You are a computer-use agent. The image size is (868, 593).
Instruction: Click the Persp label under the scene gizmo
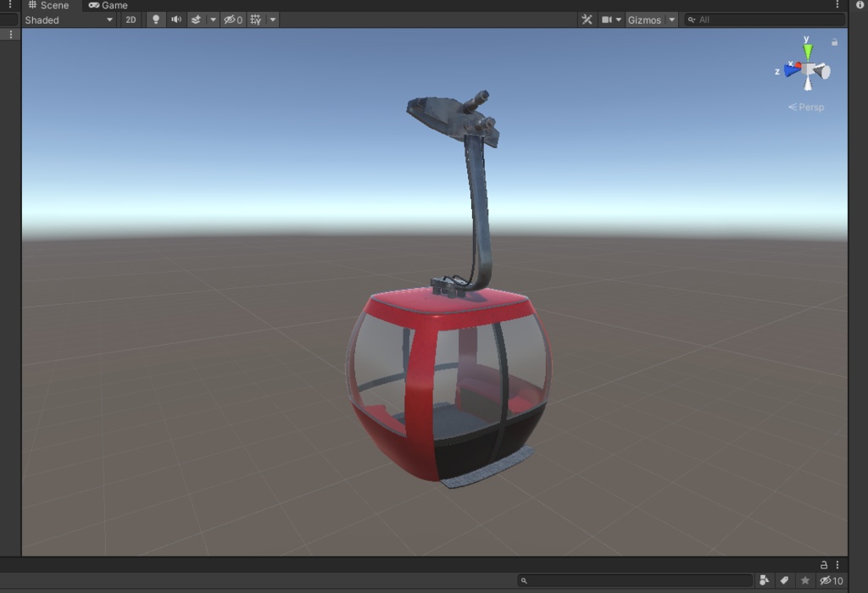point(808,107)
